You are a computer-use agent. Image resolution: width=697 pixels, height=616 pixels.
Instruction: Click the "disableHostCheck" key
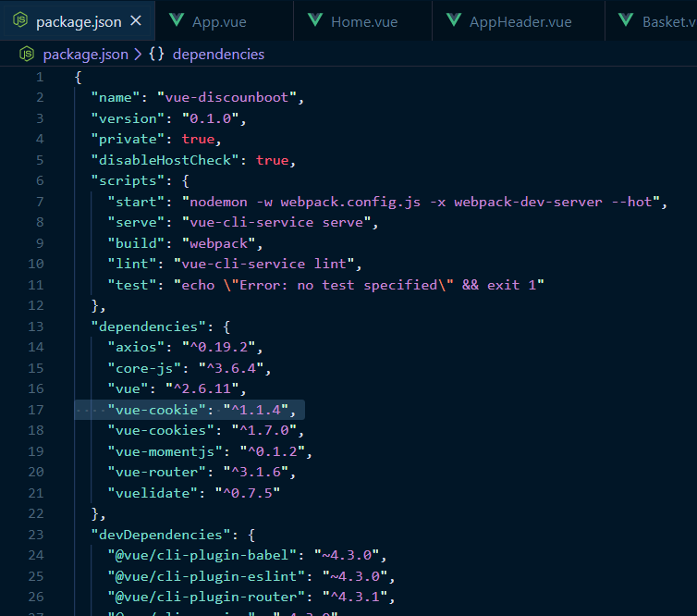pos(165,160)
